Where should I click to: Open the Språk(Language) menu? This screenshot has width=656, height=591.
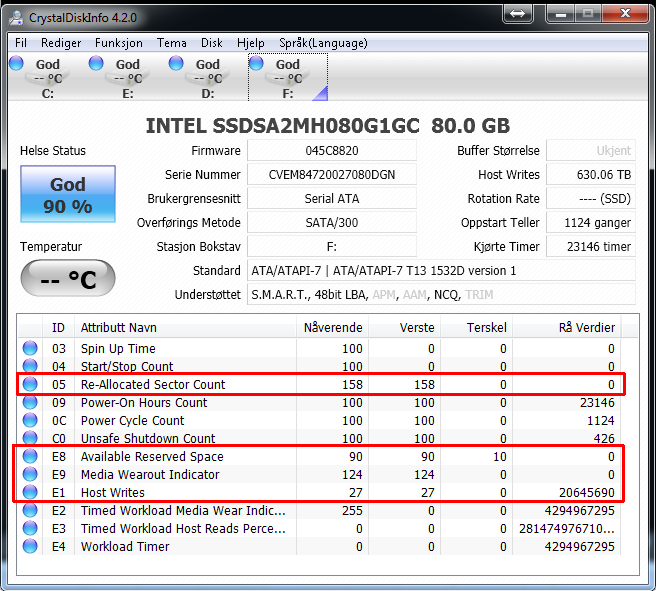[x=323, y=43]
